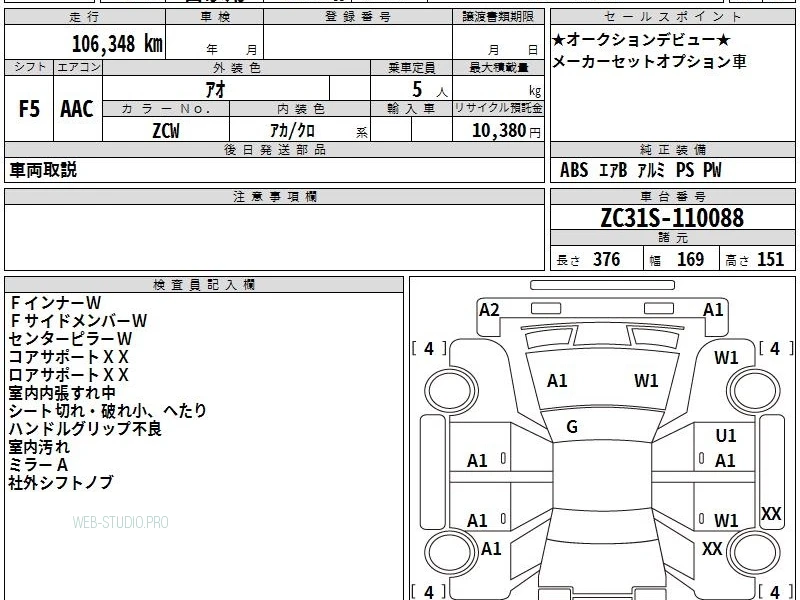Select the メーカーセットオプション車 line

point(649,62)
